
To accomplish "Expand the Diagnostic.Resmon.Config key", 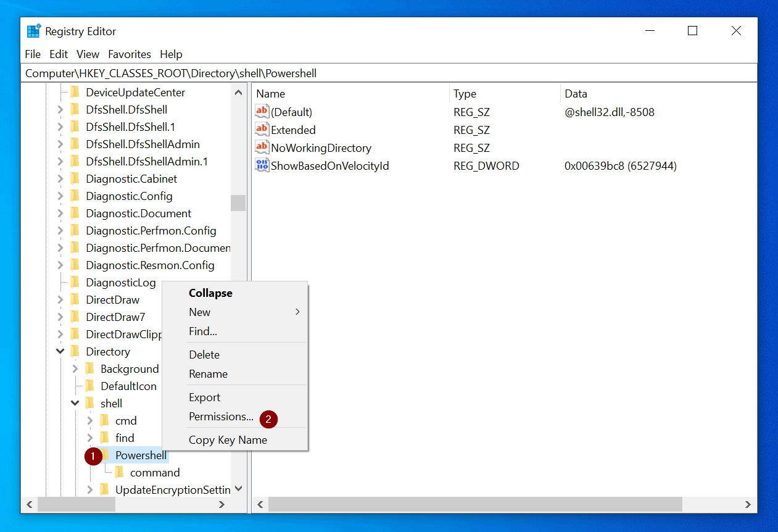I will pyautogui.click(x=60, y=265).
